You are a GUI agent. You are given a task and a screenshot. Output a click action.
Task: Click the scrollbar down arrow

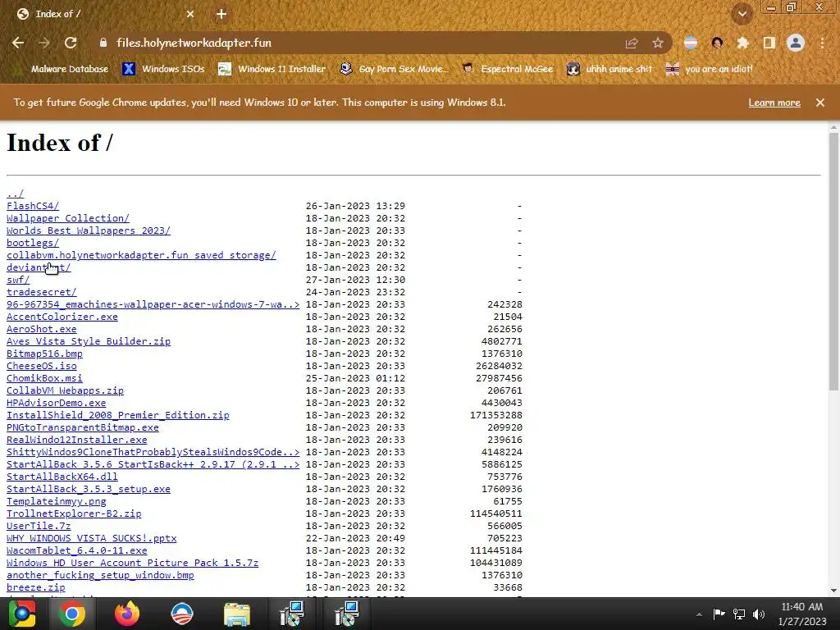pyautogui.click(x=833, y=591)
